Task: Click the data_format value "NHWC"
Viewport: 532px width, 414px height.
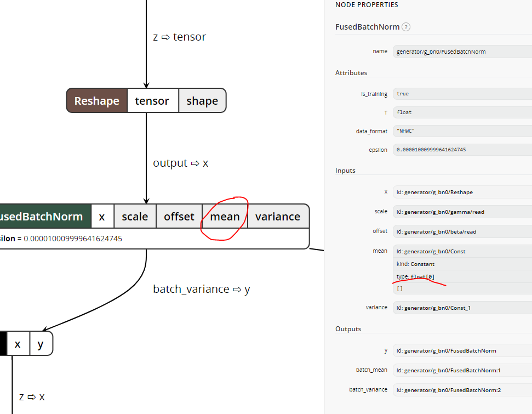Action: 462,131
